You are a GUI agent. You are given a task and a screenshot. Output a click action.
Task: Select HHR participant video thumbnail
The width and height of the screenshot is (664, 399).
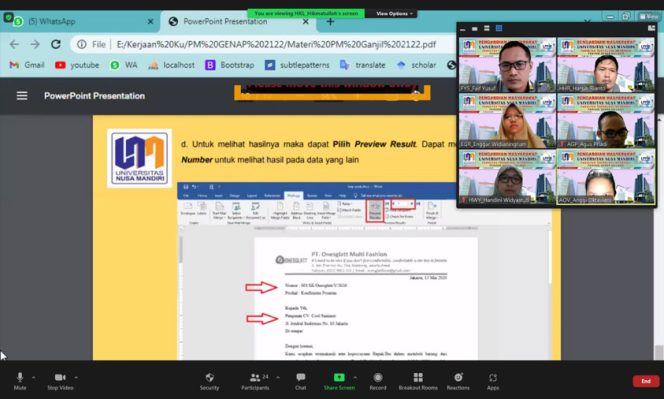pos(606,65)
